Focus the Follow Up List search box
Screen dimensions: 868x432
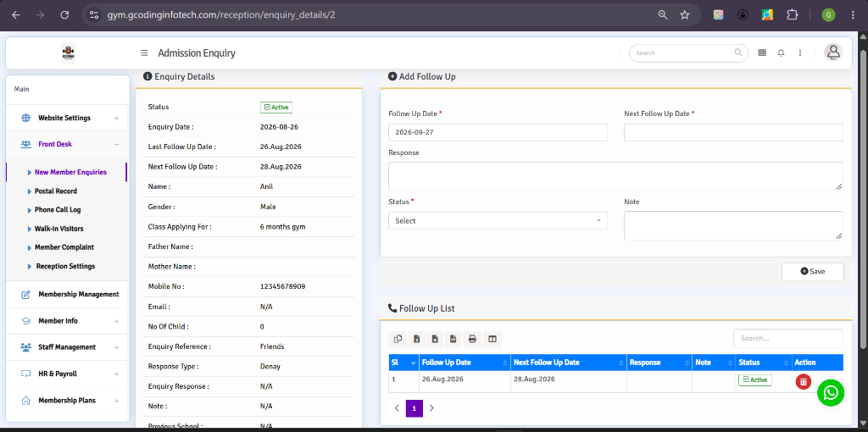pos(788,338)
